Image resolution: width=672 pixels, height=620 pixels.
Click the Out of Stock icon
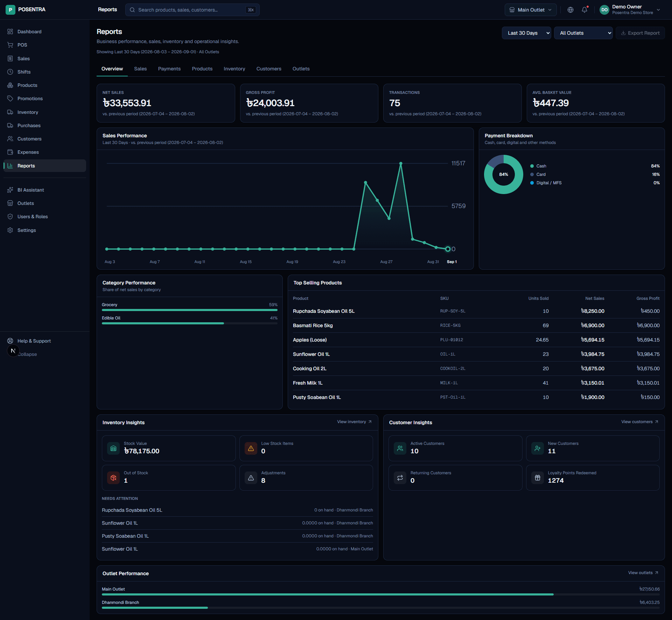click(113, 477)
